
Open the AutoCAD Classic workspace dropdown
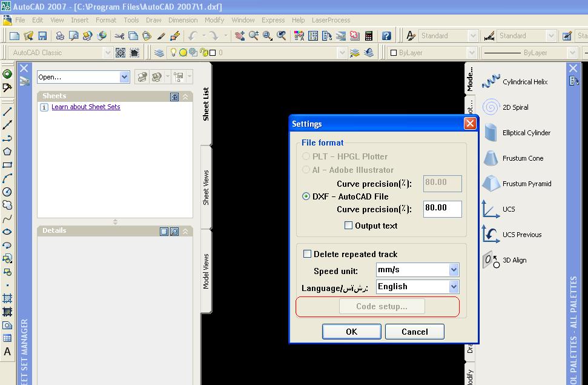click(107, 53)
